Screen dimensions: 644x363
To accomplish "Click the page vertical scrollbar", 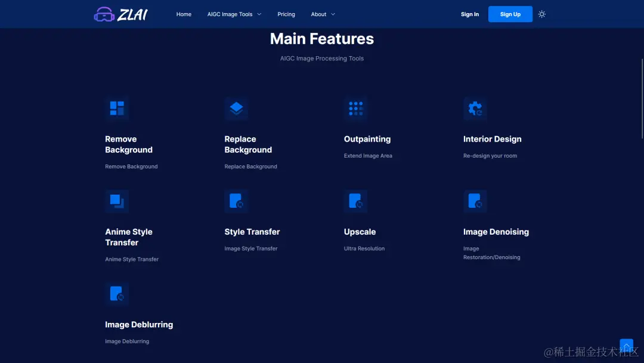I will point(642,99).
